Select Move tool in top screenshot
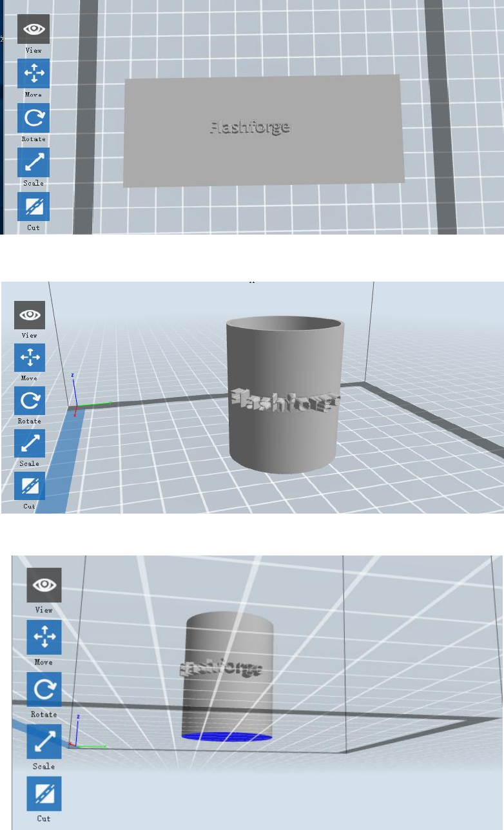This screenshot has width=504, height=830. pos(34,73)
